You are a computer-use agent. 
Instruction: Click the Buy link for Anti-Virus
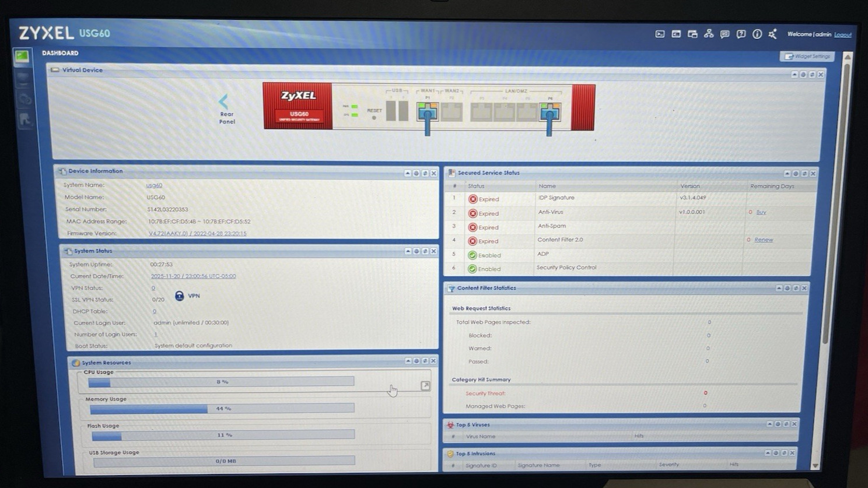click(761, 212)
